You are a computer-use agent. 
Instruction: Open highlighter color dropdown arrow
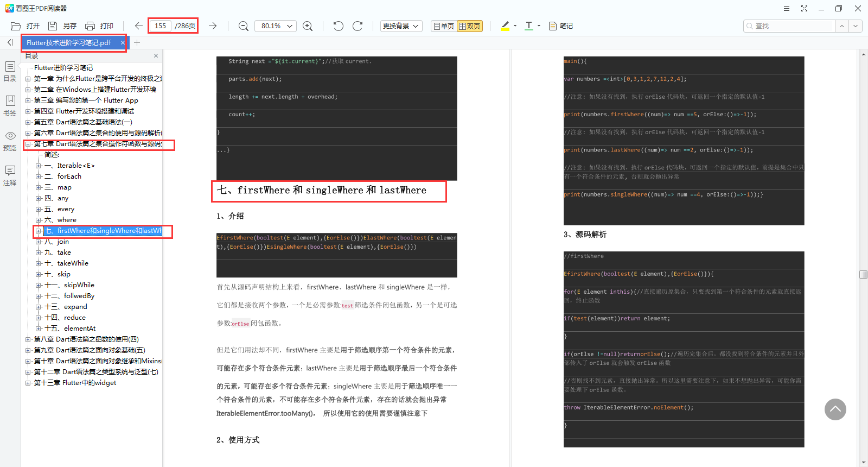pos(515,26)
